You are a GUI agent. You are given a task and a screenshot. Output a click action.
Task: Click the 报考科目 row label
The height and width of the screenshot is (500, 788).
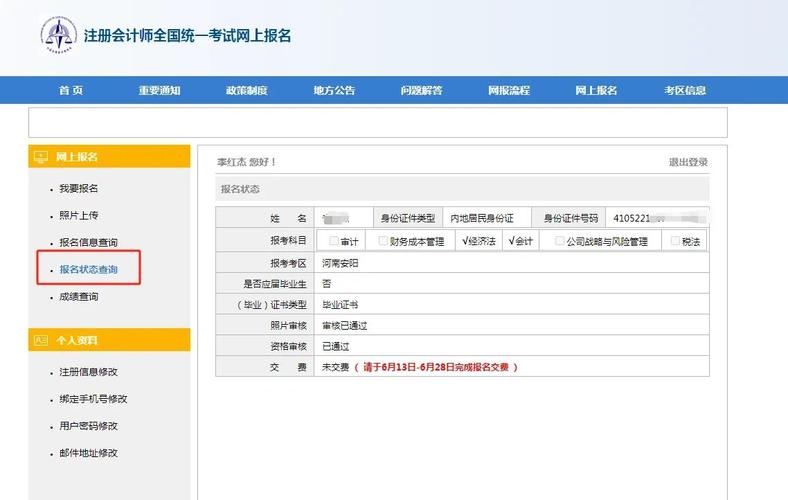(288, 241)
